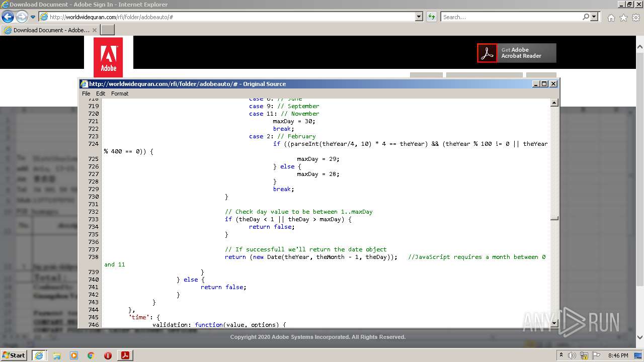The image size is (644, 362).
Task: Click the search magnifier icon
Action: click(x=586, y=17)
